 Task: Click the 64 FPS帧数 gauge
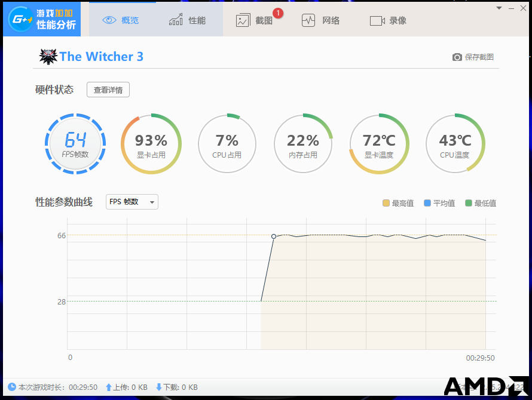(x=75, y=144)
